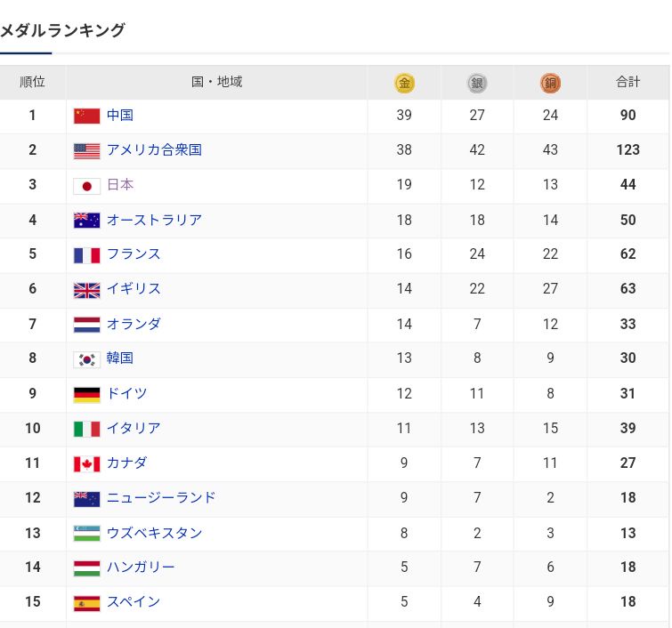This screenshot has height=628, width=672.
Task: Open the ニュージーランド country link
Action: point(161,498)
